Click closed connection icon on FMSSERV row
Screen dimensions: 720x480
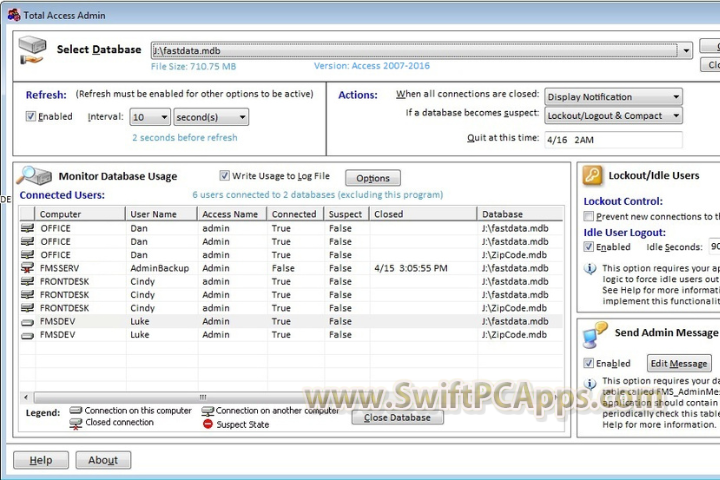point(28,268)
